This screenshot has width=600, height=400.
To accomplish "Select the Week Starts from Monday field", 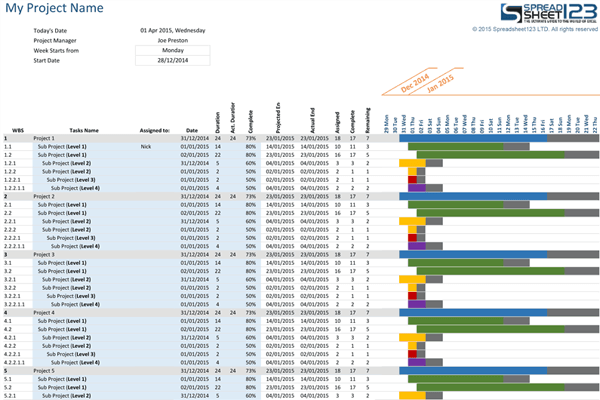I will pyautogui.click(x=172, y=48).
